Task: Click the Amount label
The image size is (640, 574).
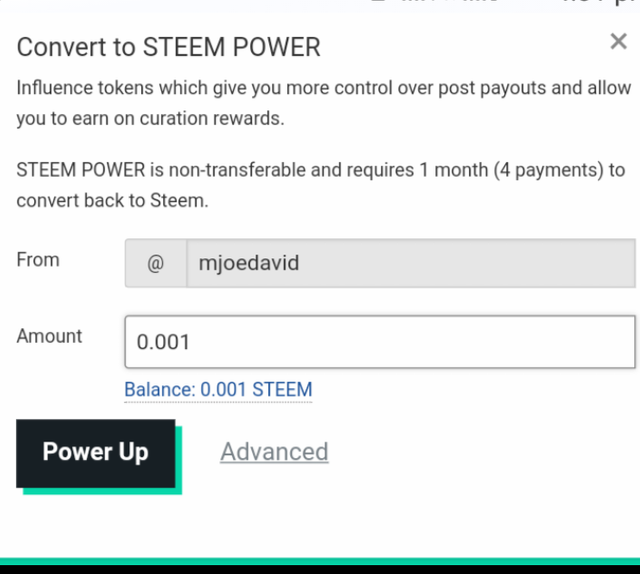Action: pyautogui.click(x=49, y=337)
